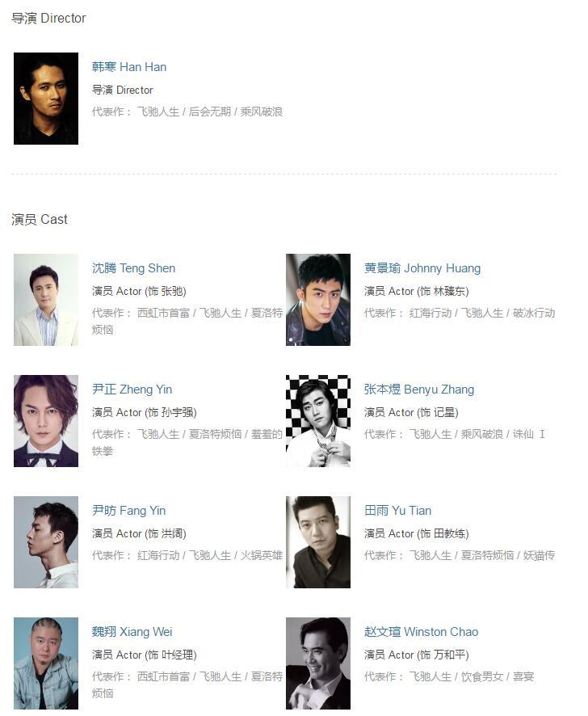588x716 pixels.
Task: Open 黄景瑜 Johnny Huang profile link
Action: pyautogui.click(x=422, y=268)
